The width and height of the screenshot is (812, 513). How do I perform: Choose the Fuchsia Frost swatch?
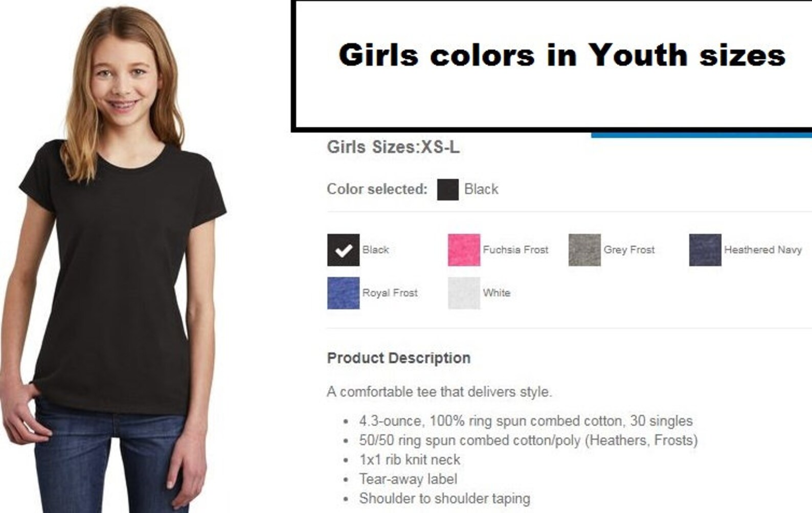tap(464, 250)
